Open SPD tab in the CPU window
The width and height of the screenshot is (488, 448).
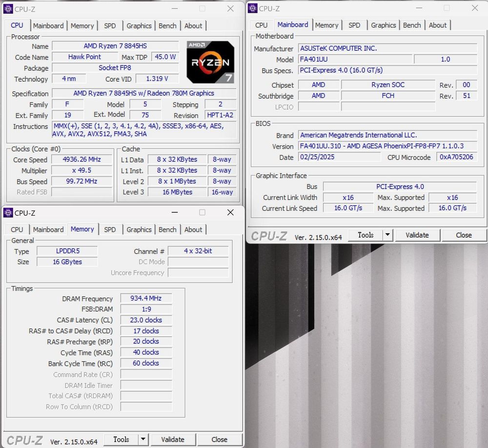click(110, 26)
